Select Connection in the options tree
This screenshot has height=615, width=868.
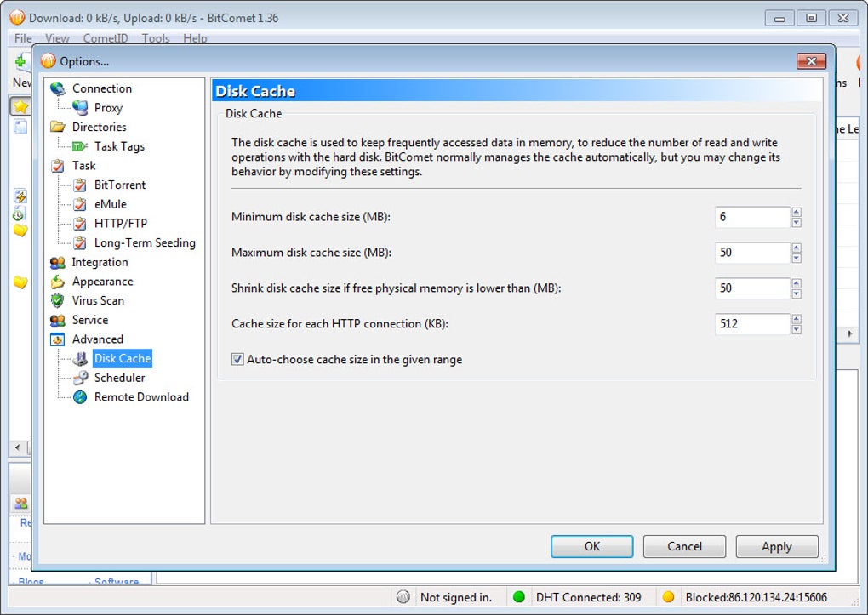tap(102, 88)
